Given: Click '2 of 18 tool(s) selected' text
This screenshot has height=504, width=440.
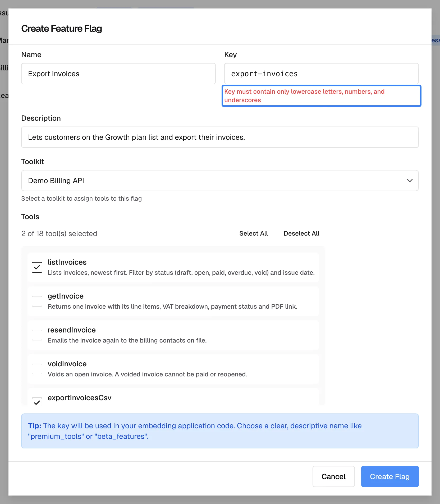Looking at the screenshot, I should click(x=59, y=233).
